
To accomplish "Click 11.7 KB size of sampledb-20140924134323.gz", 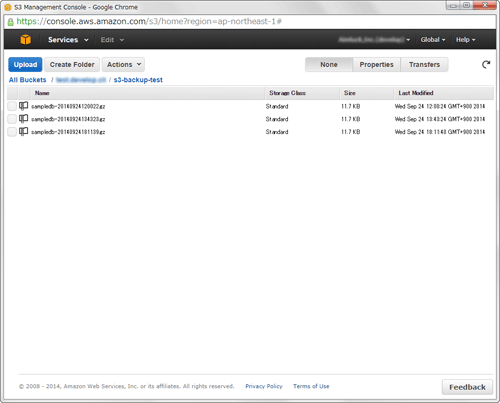I will 350,119.
